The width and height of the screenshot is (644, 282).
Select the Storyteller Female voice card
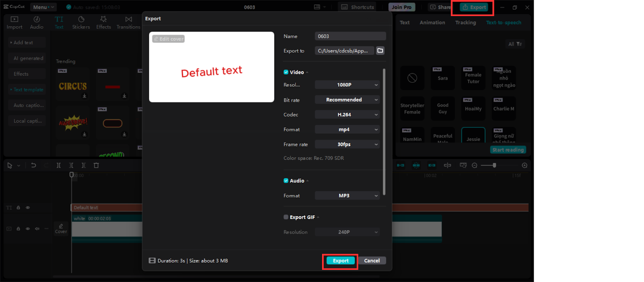(x=412, y=108)
